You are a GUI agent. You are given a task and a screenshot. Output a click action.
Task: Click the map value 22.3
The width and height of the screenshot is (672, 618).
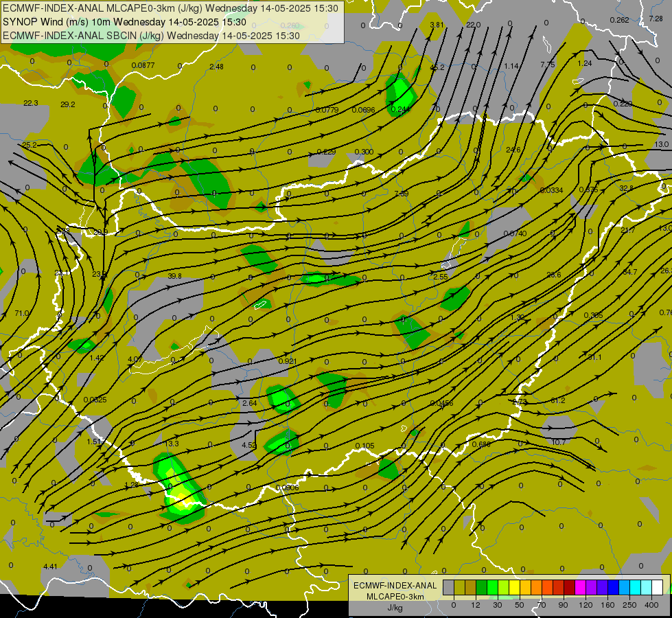(x=30, y=103)
